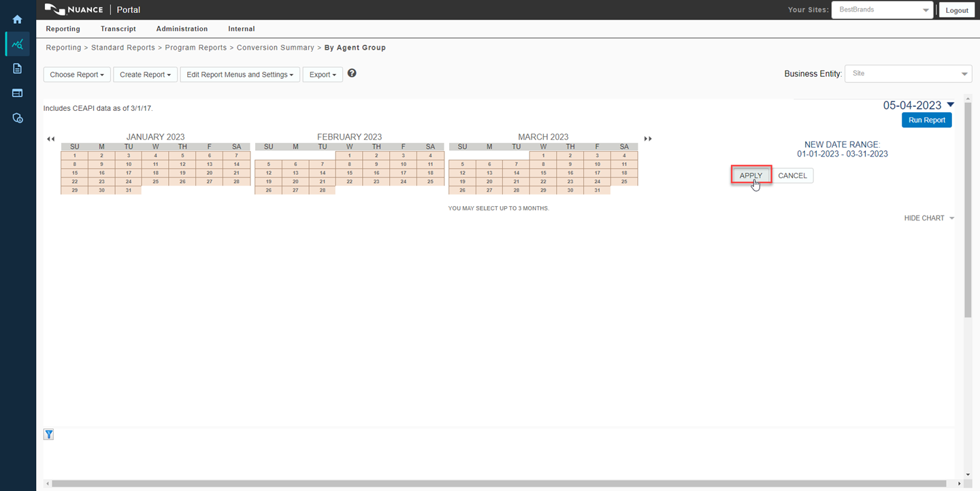Click the Home icon in sidebar
This screenshot has width=980, height=491.
click(18, 20)
